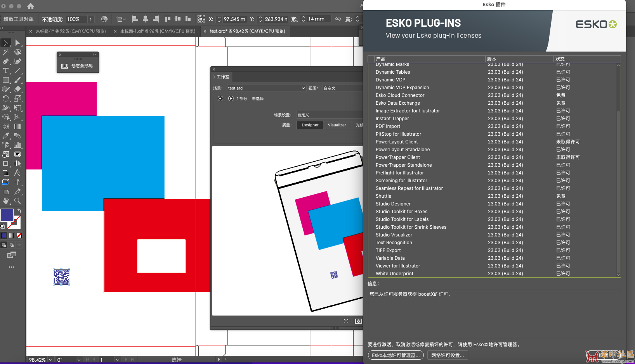Viewport: 635px width, 364px height.
Task: Click the Home icon in title bar
Action: (31, 6)
